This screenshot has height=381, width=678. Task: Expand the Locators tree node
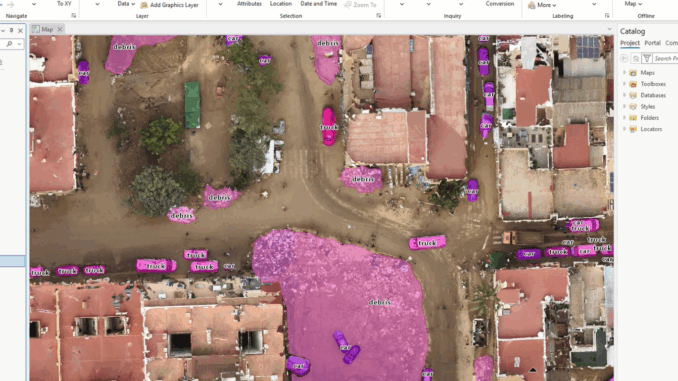pos(624,129)
